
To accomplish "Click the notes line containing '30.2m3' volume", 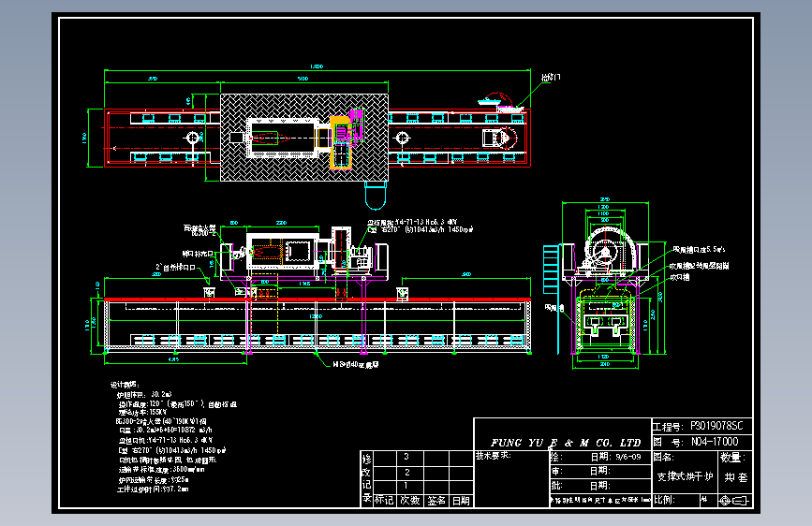I will click(144, 395).
